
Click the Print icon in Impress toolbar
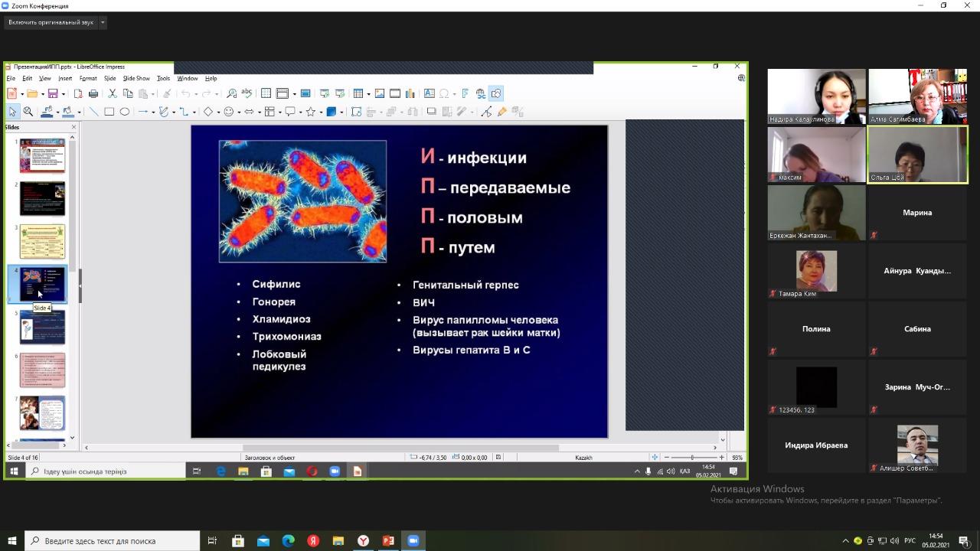click(93, 93)
